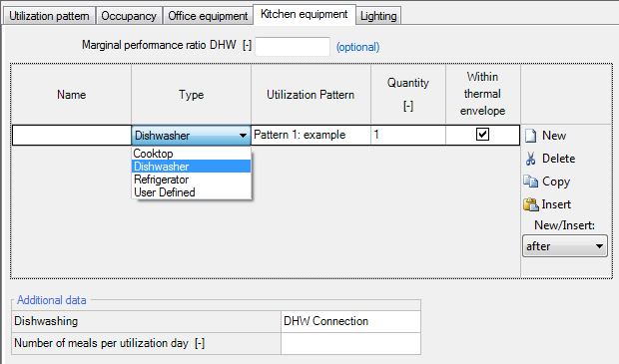619x364 pixels.
Task: Open the New/Insert dropdown showing after
Action: 564,246
